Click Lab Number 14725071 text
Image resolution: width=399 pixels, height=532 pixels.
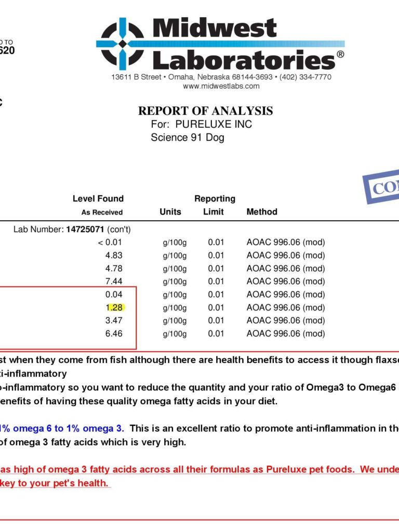coord(72,229)
